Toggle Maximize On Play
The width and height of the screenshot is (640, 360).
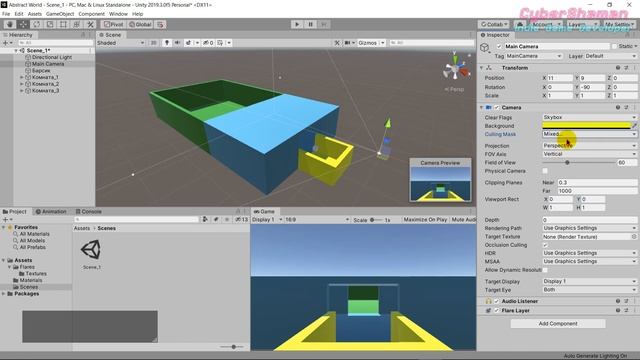[425, 220]
